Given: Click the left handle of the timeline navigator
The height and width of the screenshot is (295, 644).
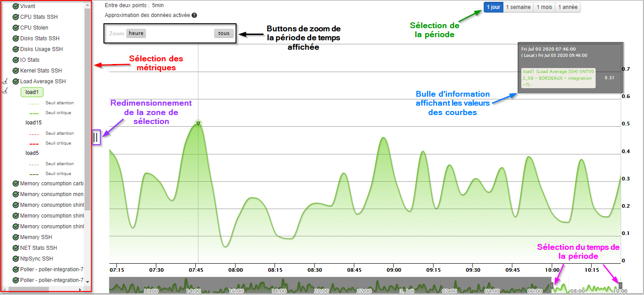Looking at the screenshot, I should [552, 285].
